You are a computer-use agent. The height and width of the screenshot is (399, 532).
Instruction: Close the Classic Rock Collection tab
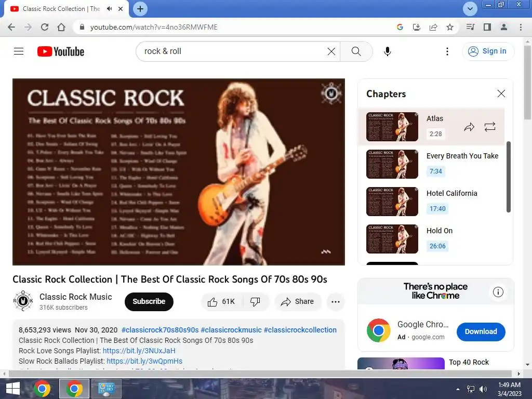click(x=121, y=9)
